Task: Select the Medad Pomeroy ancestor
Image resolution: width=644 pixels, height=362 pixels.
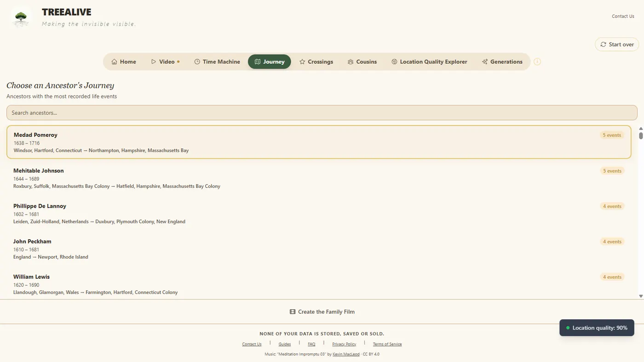Action: pos(319,142)
